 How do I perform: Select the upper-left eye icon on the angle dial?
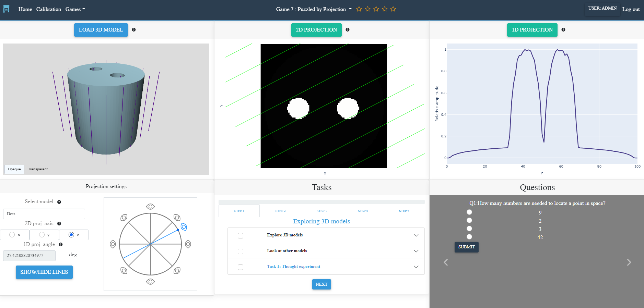pos(124,218)
